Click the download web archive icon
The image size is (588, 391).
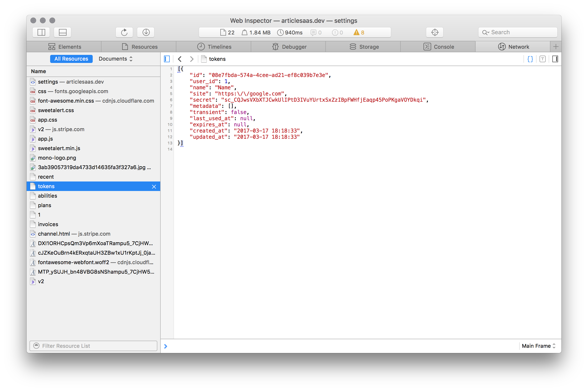(146, 32)
